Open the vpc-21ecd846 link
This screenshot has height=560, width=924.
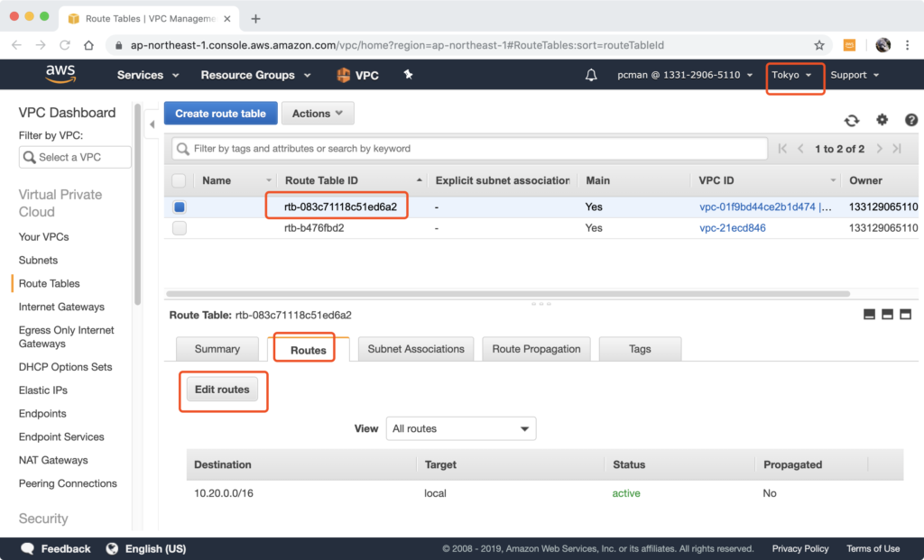[733, 228]
